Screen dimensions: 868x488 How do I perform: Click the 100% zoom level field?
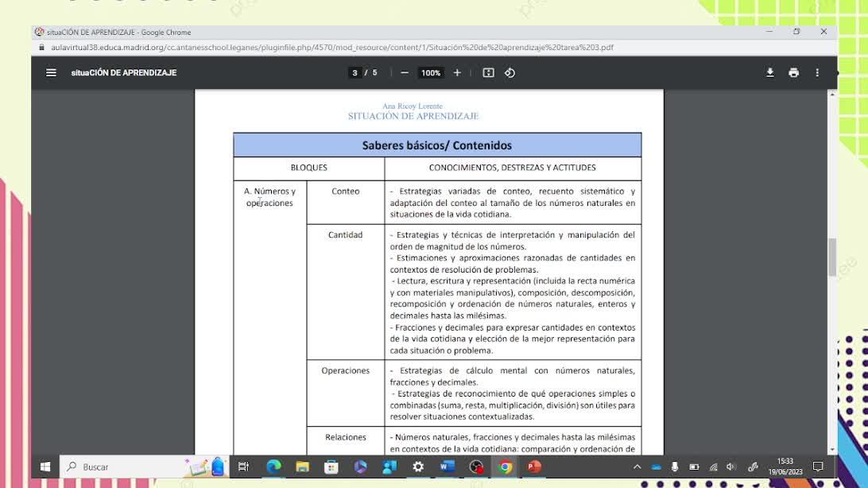click(431, 72)
